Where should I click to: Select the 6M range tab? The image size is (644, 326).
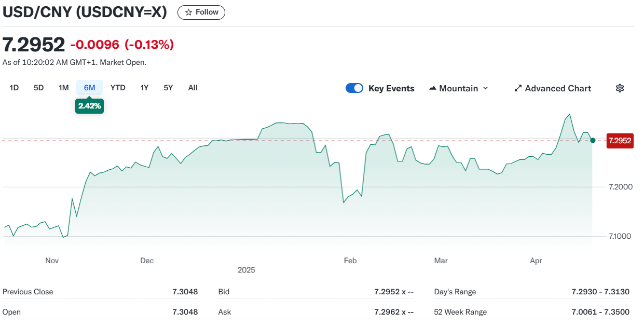[x=89, y=88]
